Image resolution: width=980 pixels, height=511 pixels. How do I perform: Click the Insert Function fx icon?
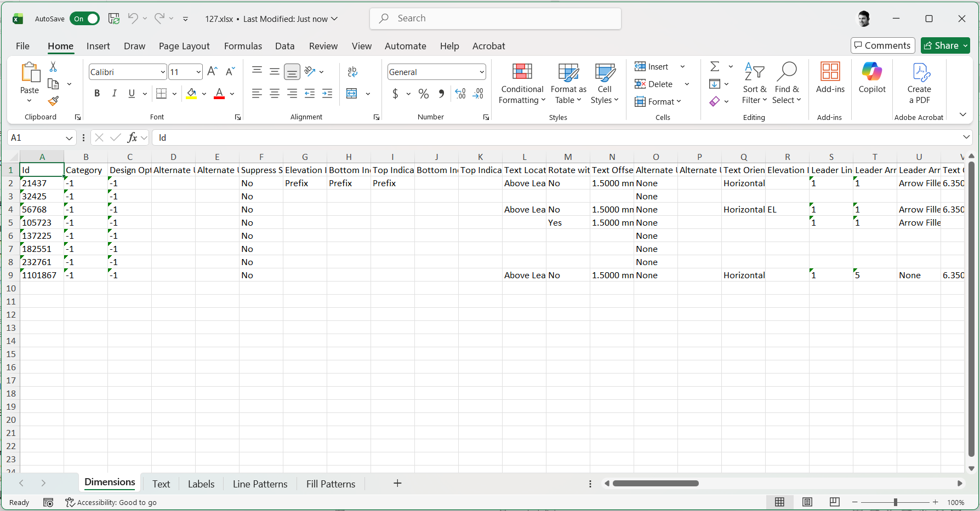pos(132,137)
